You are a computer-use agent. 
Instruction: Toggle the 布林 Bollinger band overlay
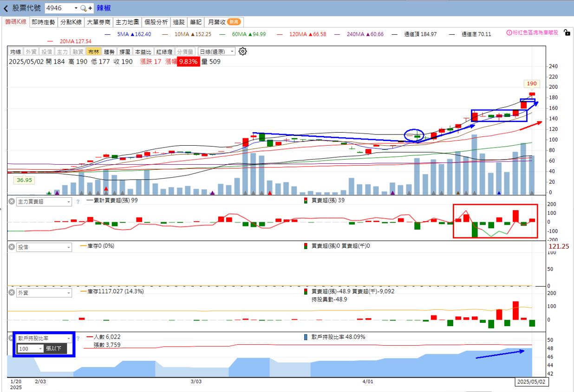coord(93,51)
